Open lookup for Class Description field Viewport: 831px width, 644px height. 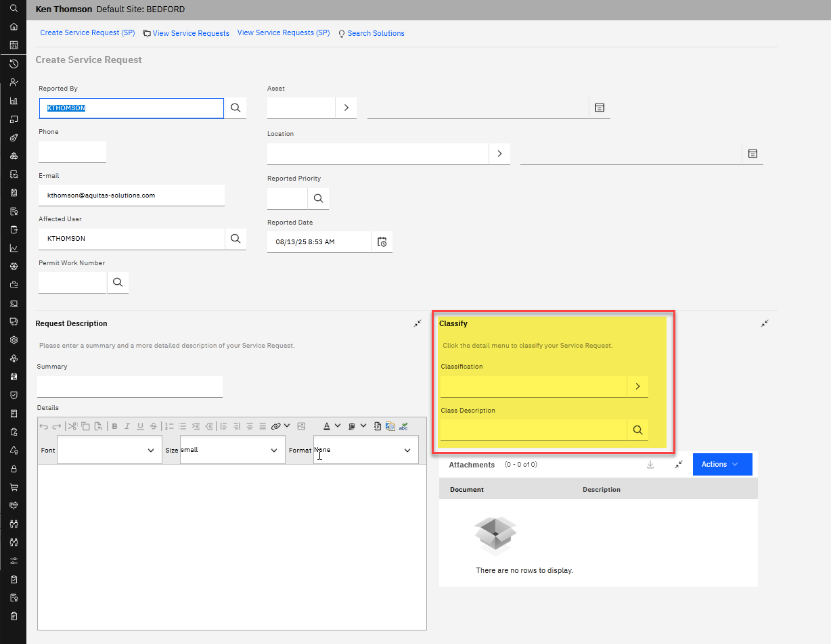[637, 430]
